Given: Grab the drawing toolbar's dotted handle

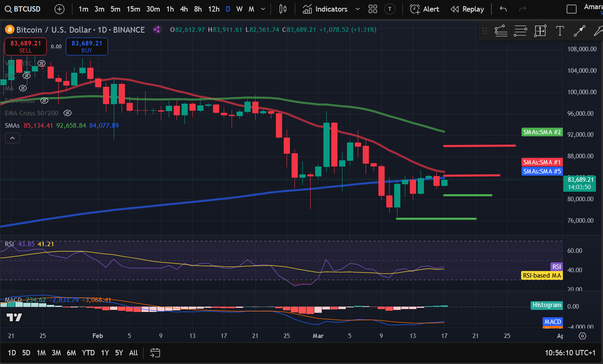Looking at the screenshot, I should [485, 31].
